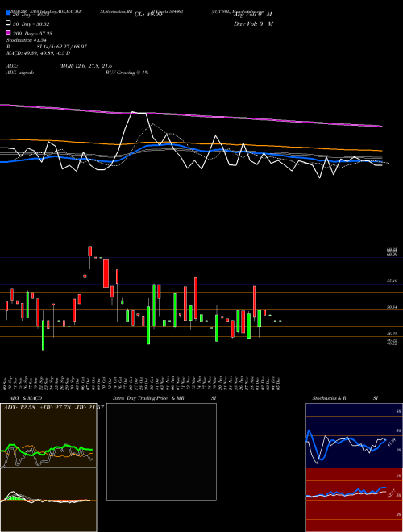
Task: Select the '200 Day - 57.28' legend label
Action: [x=32, y=34]
